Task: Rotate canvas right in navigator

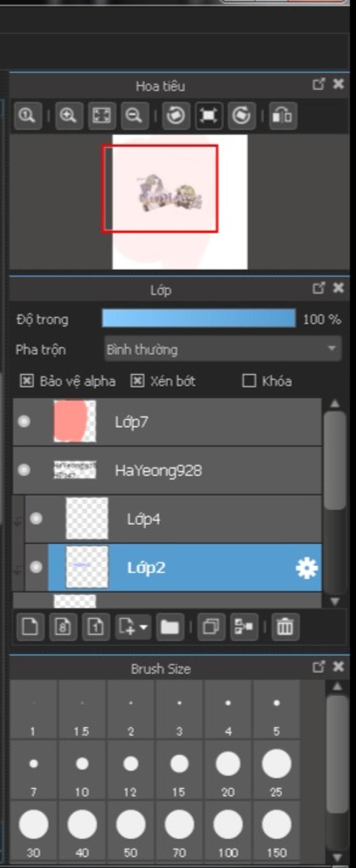Action: 241,115
